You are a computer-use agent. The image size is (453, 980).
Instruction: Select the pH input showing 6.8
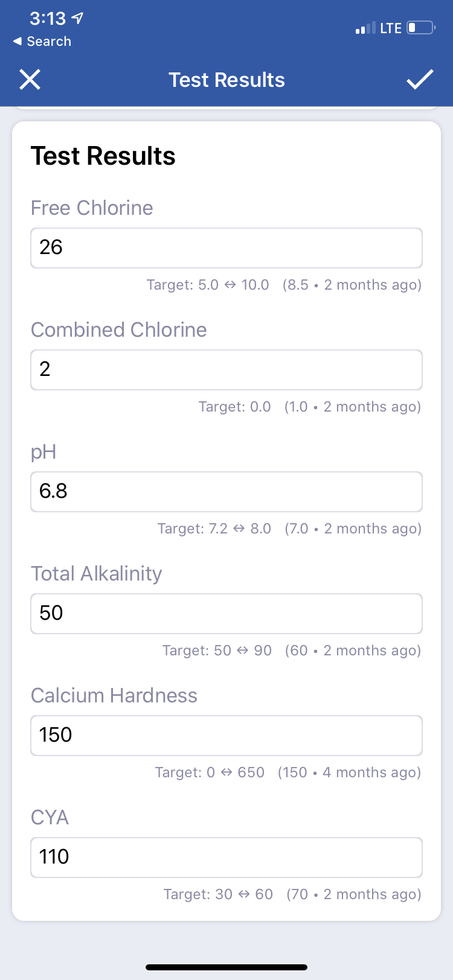tap(226, 492)
